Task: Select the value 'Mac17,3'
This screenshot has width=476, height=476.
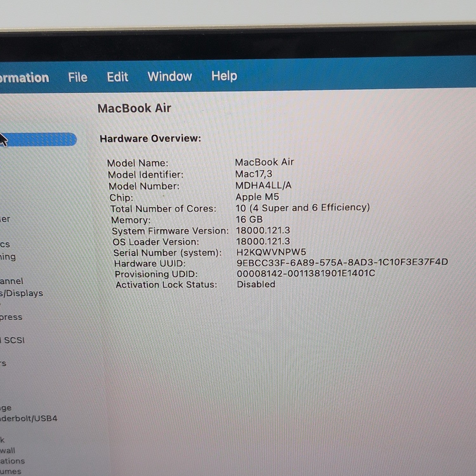Action: (254, 174)
